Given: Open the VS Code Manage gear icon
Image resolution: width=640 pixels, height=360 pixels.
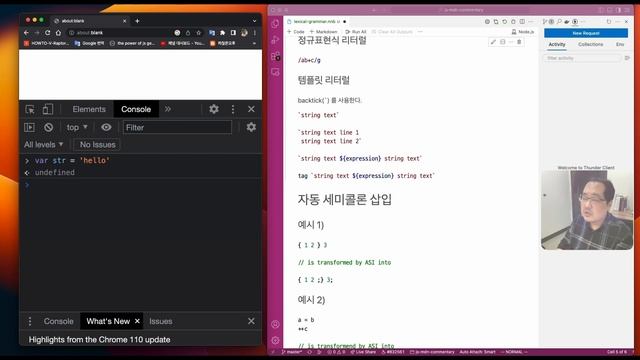Looking at the screenshot, I should [276, 340].
